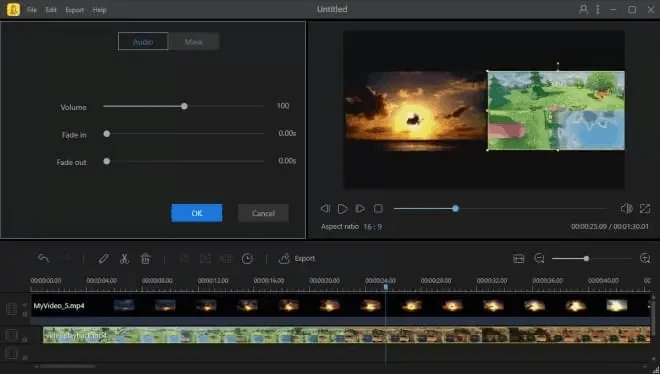660x374 pixels.
Task: Click the preview seek bar handle
Action: tap(455, 208)
